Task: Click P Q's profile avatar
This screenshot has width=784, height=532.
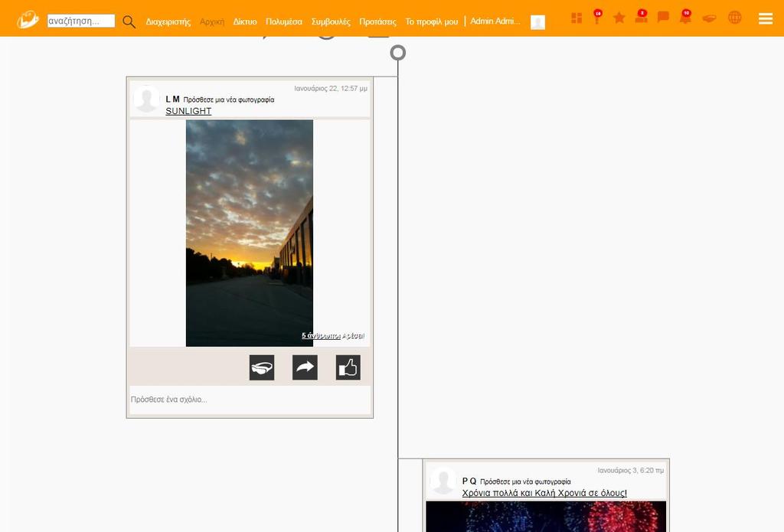Action: click(x=443, y=481)
